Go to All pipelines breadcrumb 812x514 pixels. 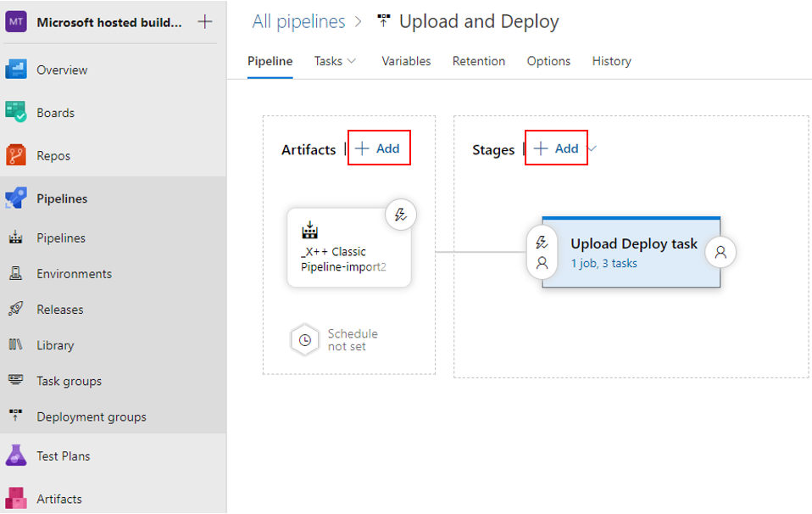(298, 22)
